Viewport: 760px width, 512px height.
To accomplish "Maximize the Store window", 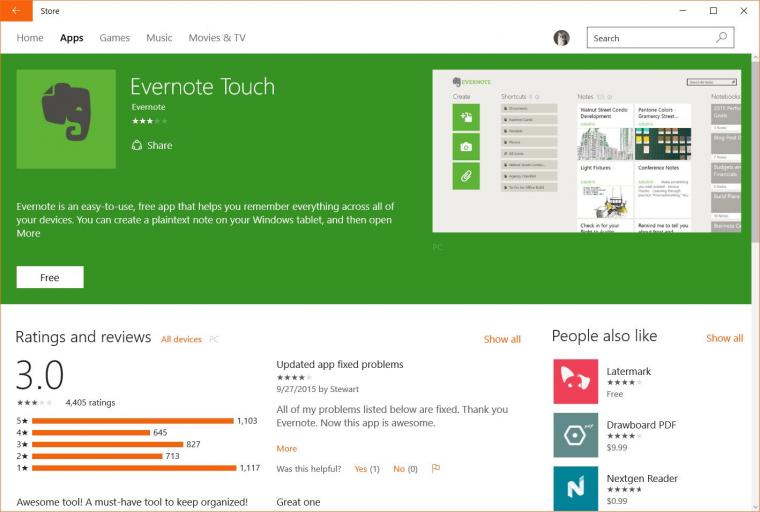I will click(713, 11).
